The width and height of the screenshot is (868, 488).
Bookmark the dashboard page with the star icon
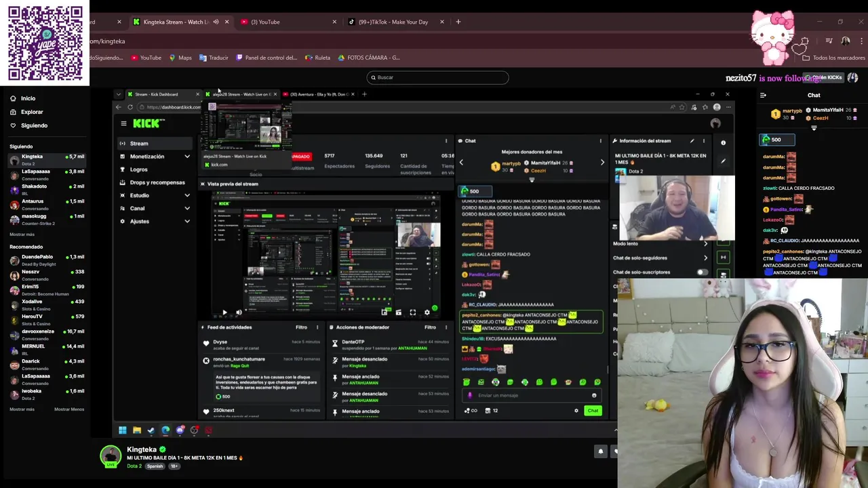click(682, 107)
